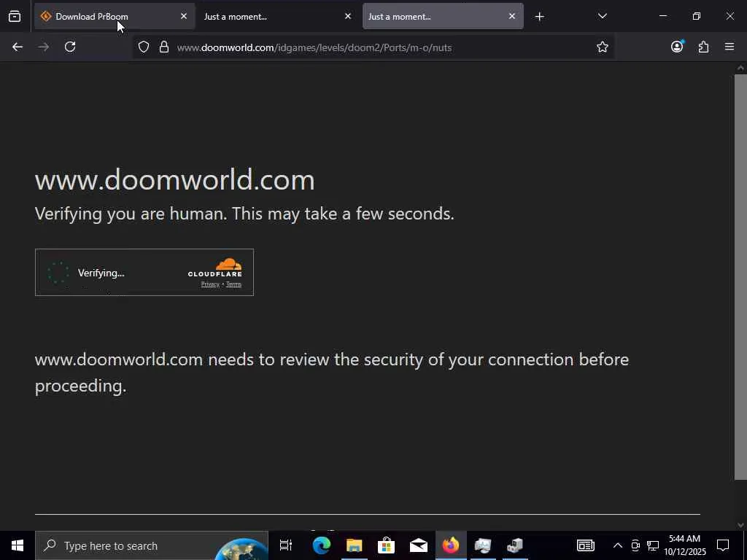Click the page vertical scrollbar thumb
The width and height of the screenshot is (747, 560).
pos(740,276)
